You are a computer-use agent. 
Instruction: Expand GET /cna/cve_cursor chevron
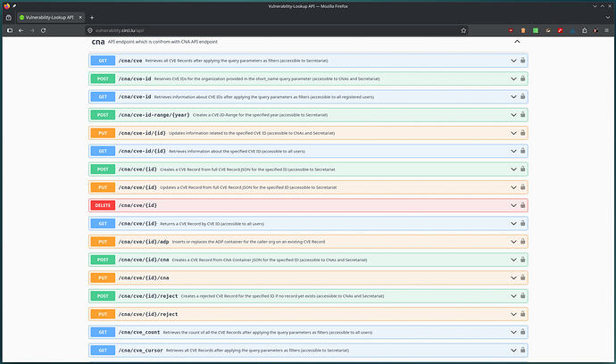click(x=513, y=350)
